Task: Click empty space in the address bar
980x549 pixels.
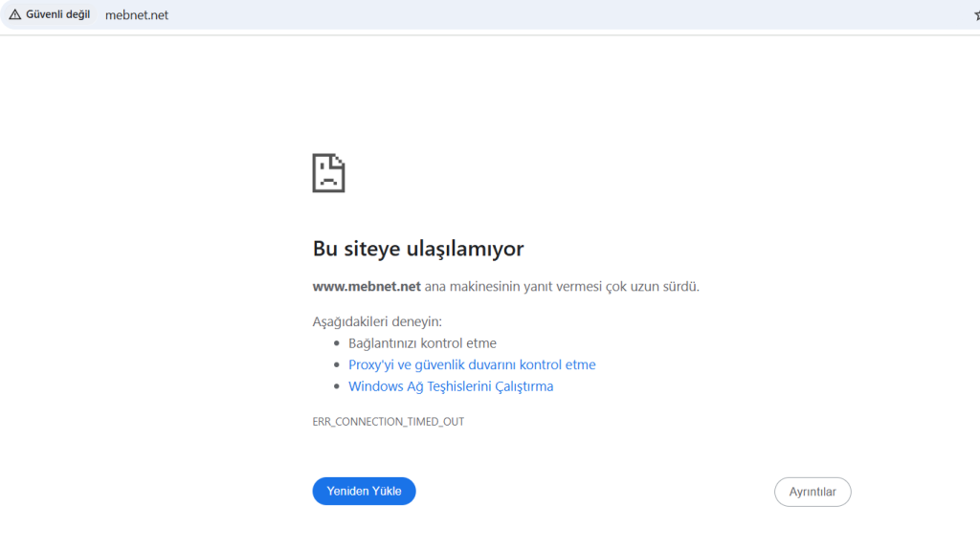Action: coord(574,14)
